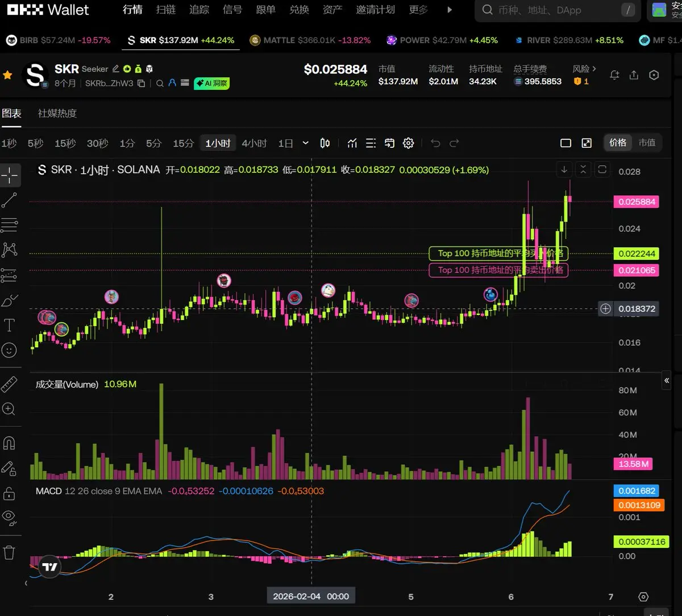Image resolution: width=682 pixels, height=616 pixels.
Task: Open the 邀请计划 menu
Action: (375, 10)
